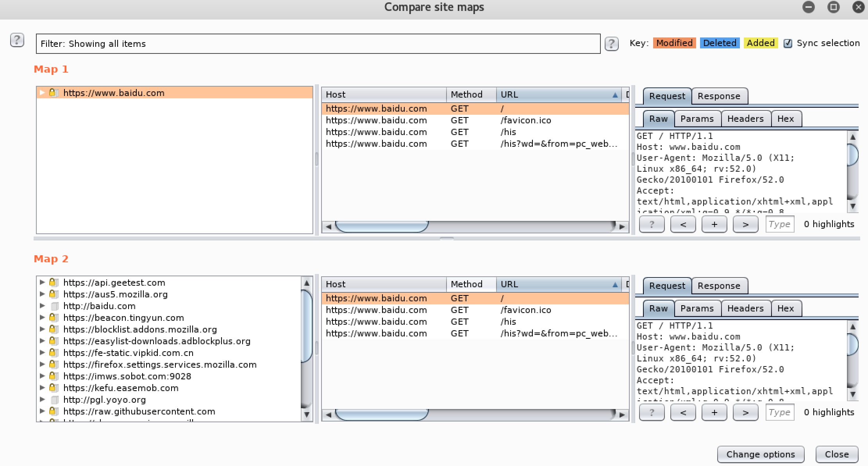Click the Change options button

(760, 454)
